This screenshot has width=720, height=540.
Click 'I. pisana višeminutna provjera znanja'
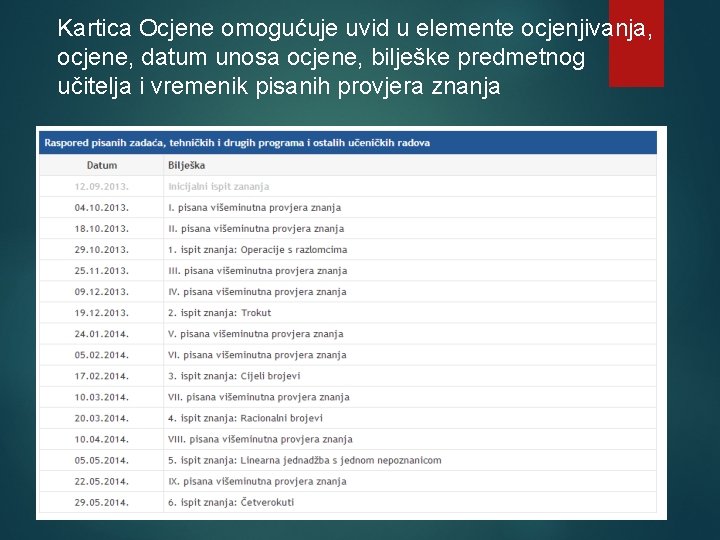pos(254,208)
